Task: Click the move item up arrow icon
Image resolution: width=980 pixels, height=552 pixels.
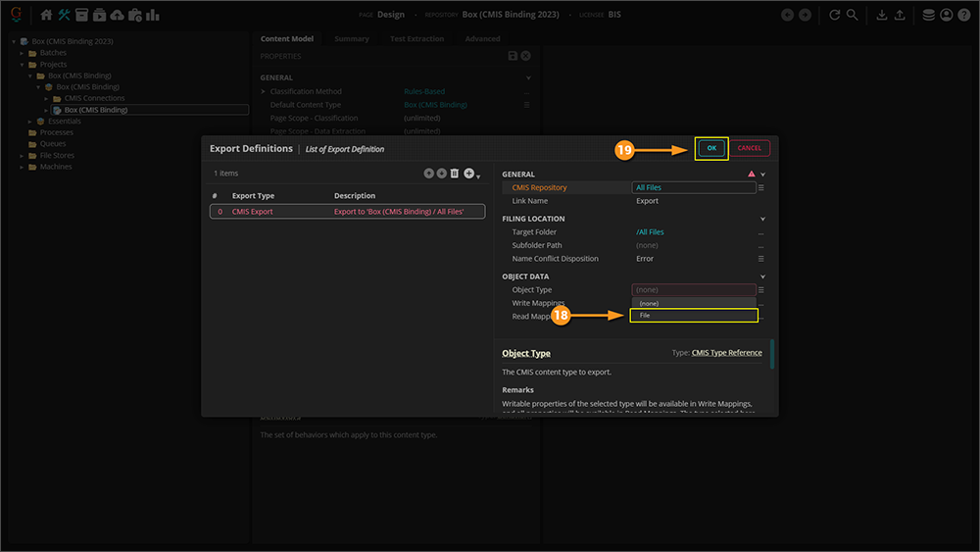Action: [x=428, y=174]
